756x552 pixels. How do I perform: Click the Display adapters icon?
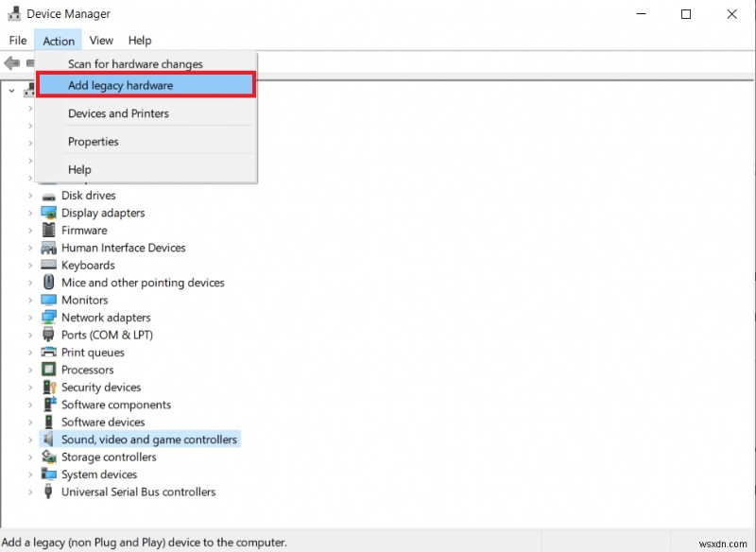48,213
